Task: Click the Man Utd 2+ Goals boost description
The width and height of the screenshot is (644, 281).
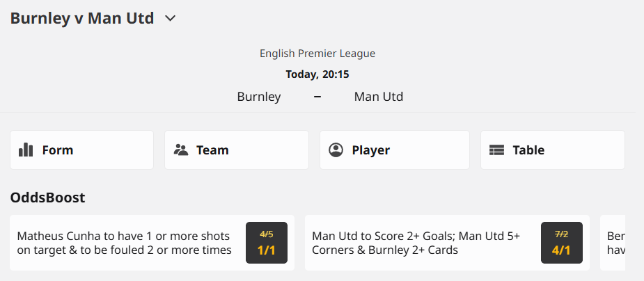Action: pos(418,243)
